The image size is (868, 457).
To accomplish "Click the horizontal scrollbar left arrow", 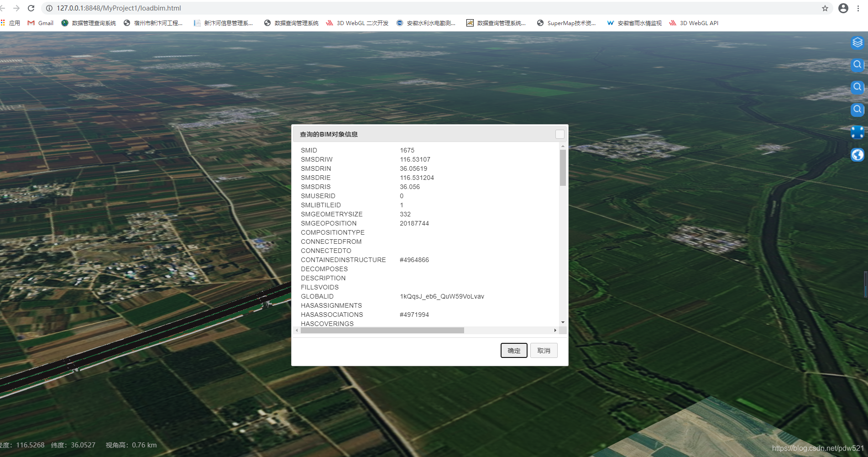I will (297, 330).
